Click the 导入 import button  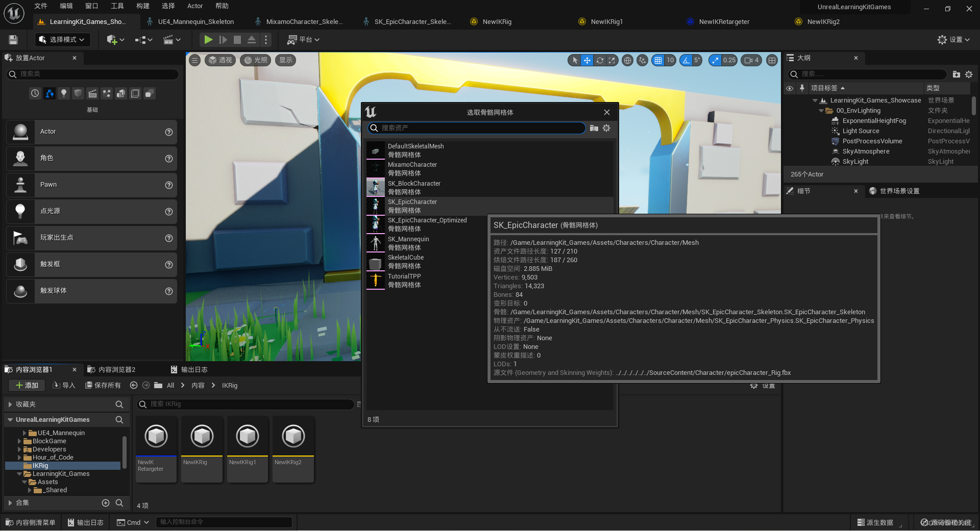[x=64, y=386]
